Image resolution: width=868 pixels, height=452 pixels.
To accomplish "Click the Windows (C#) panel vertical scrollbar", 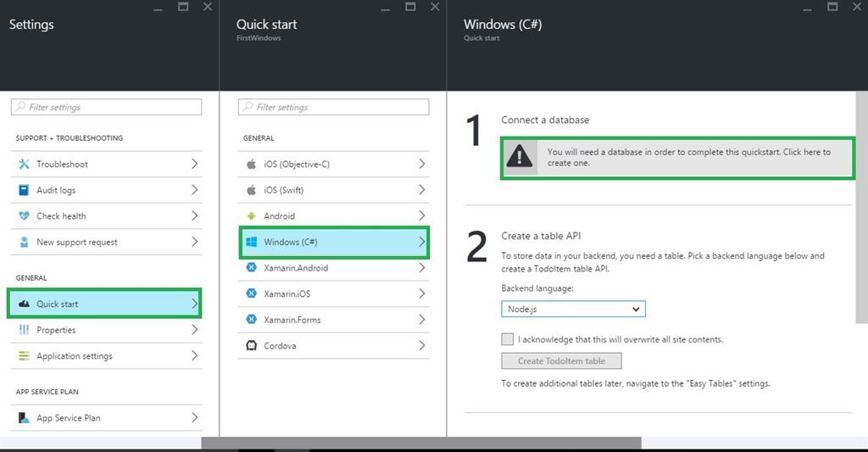I will point(861,212).
